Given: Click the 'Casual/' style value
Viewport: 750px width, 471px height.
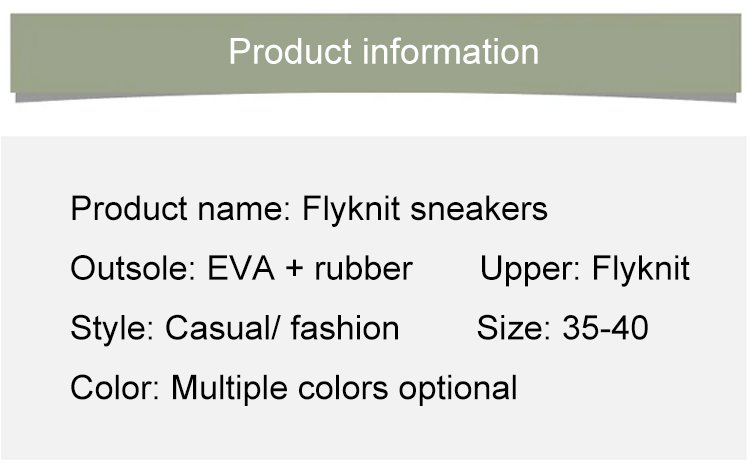Looking at the screenshot, I should tap(222, 328).
